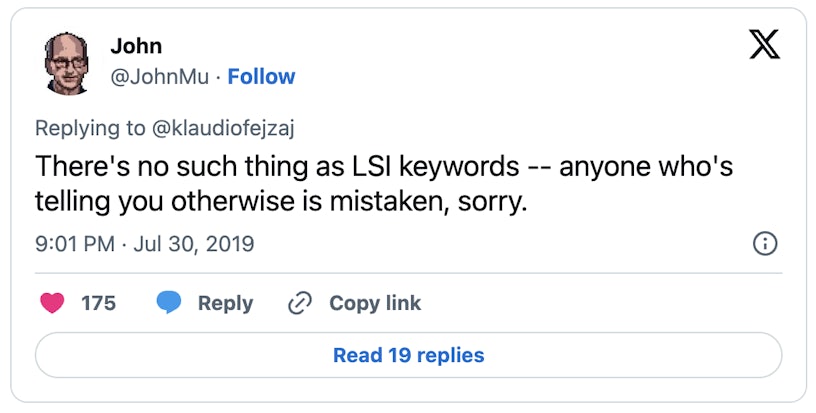Viewport: 816px width, 413px height.
Task: Click the chain link copy icon
Action: pos(300,303)
